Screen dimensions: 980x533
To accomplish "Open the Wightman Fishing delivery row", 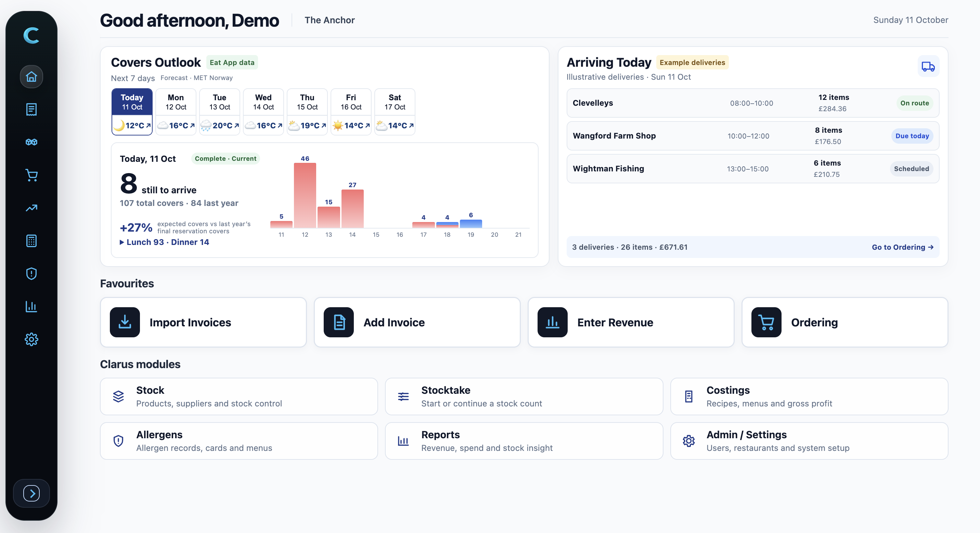I will 752,169.
